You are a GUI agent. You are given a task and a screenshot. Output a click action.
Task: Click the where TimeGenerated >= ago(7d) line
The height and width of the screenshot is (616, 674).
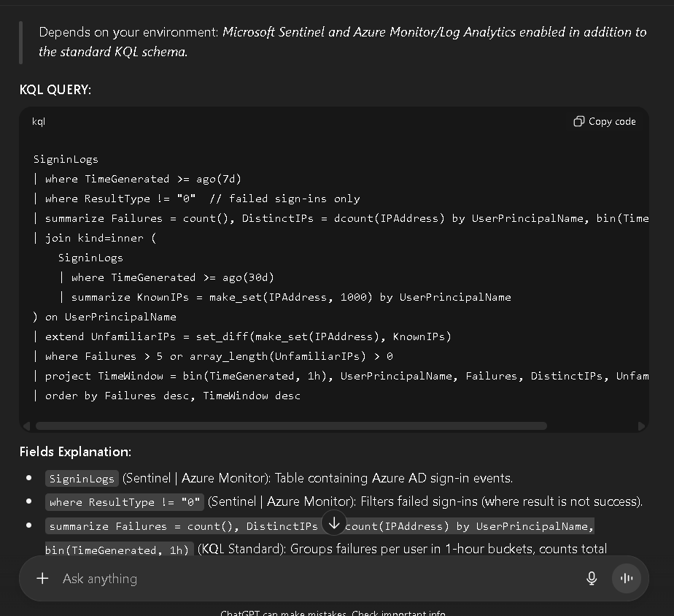pyautogui.click(x=138, y=179)
